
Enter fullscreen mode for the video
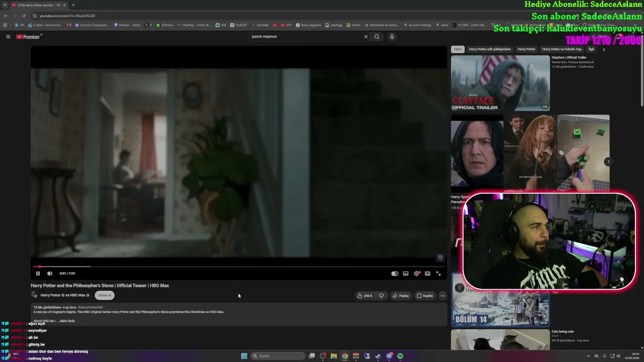click(x=438, y=274)
